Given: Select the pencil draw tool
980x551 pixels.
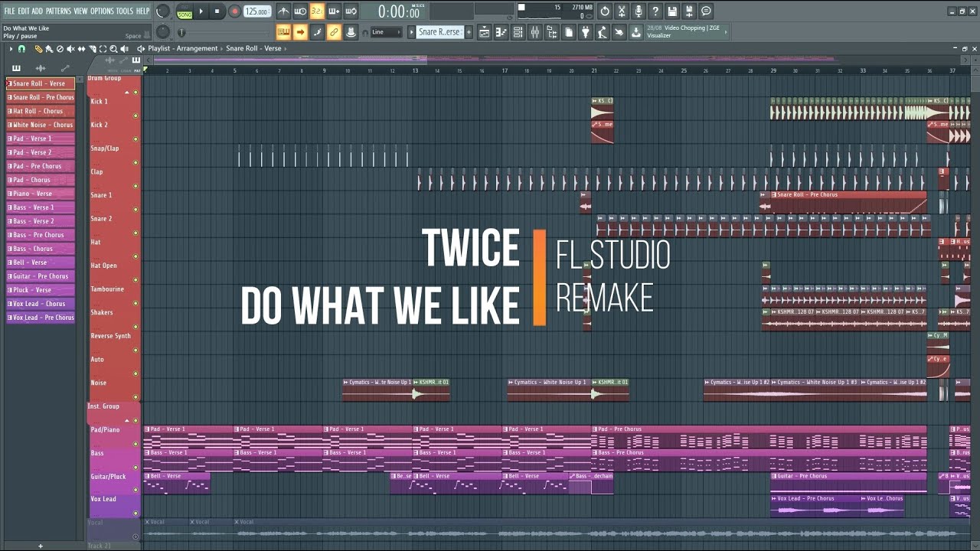Looking at the screenshot, I should [x=38, y=49].
